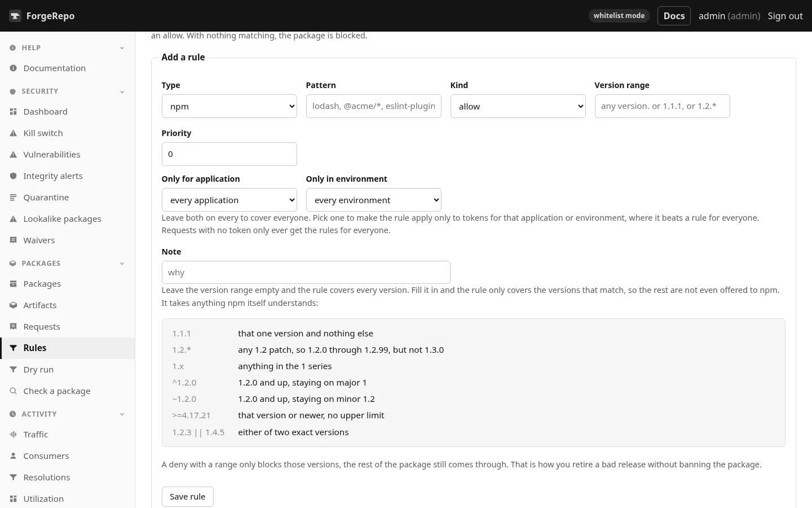
Task: Focus the Priority number field
Action: click(229, 154)
